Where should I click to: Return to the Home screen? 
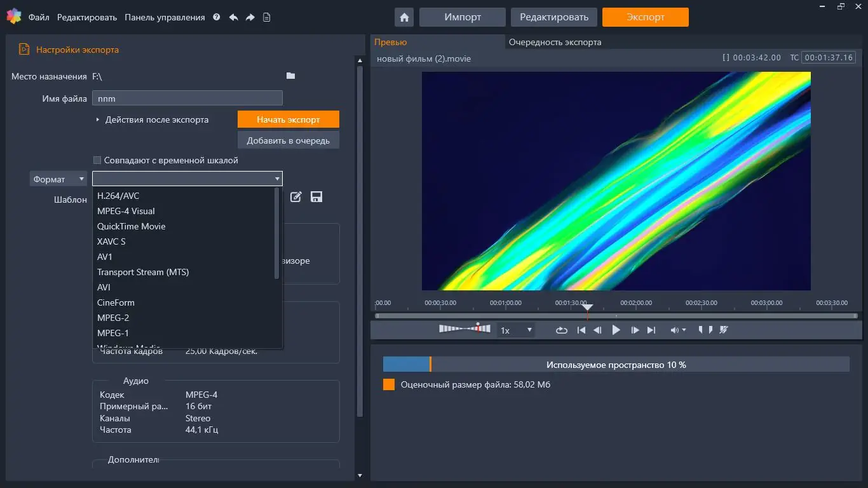pos(403,17)
